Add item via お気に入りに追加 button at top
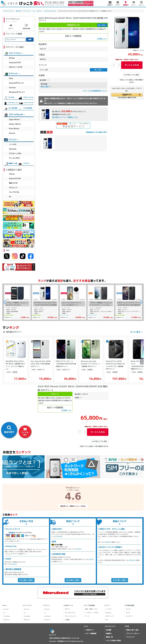Screen dimensions: 146x644 [131, 75]
